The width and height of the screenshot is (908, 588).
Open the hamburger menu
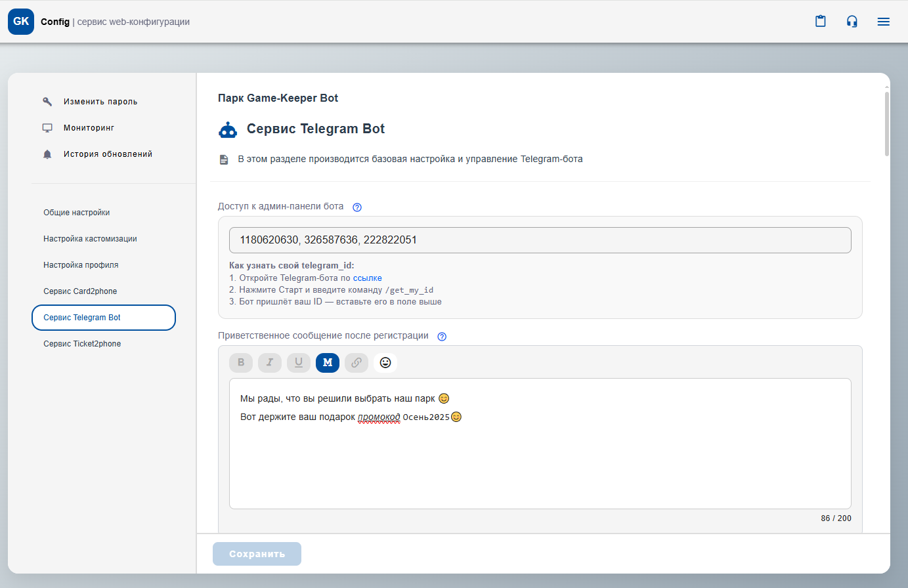[883, 22]
